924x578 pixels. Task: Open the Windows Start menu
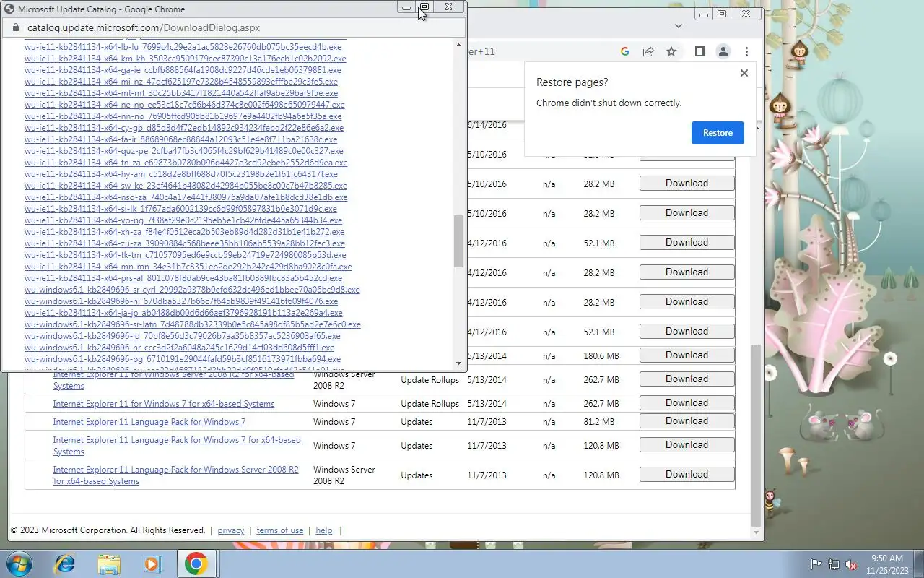(x=18, y=563)
